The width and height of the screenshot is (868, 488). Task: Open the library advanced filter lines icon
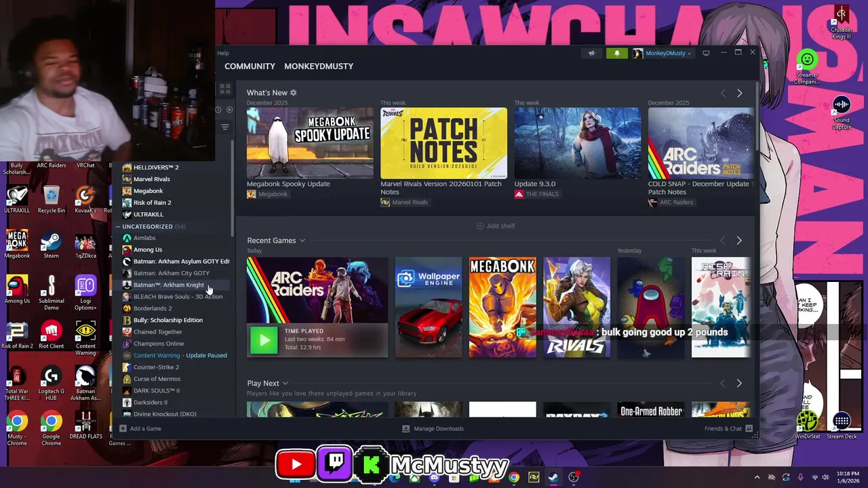pyautogui.click(x=225, y=127)
